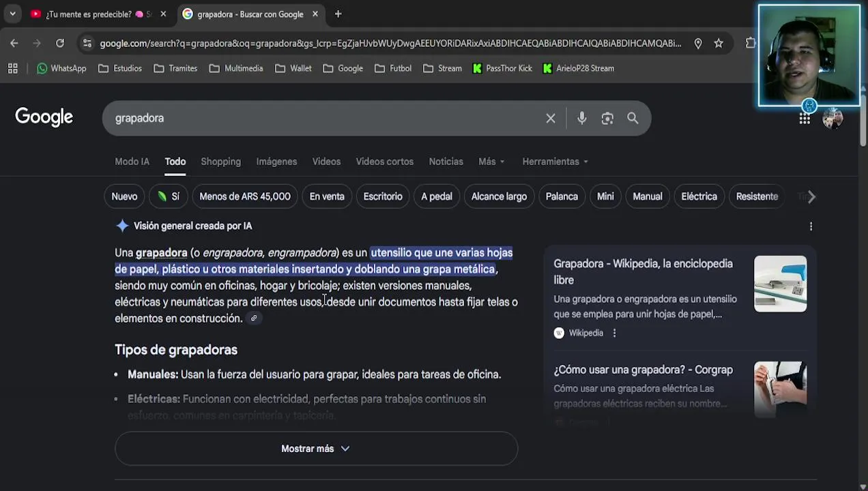
Task: Toggle the En venta filter chip
Action: [327, 196]
